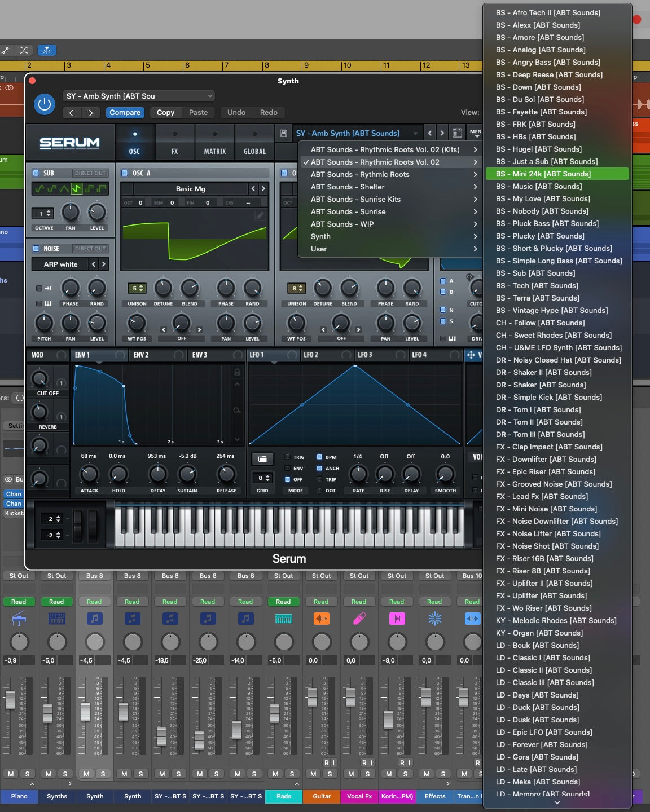This screenshot has width=650, height=812.
Task: Click the floppy disk save preset icon
Action: coord(283,133)
